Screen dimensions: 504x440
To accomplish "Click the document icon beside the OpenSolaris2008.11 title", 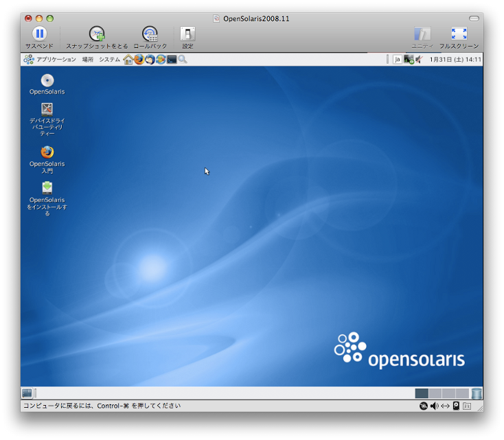I will point(216,19).
